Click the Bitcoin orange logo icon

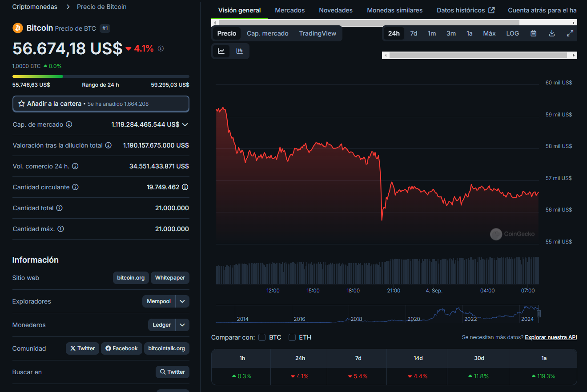pos(18,28)
